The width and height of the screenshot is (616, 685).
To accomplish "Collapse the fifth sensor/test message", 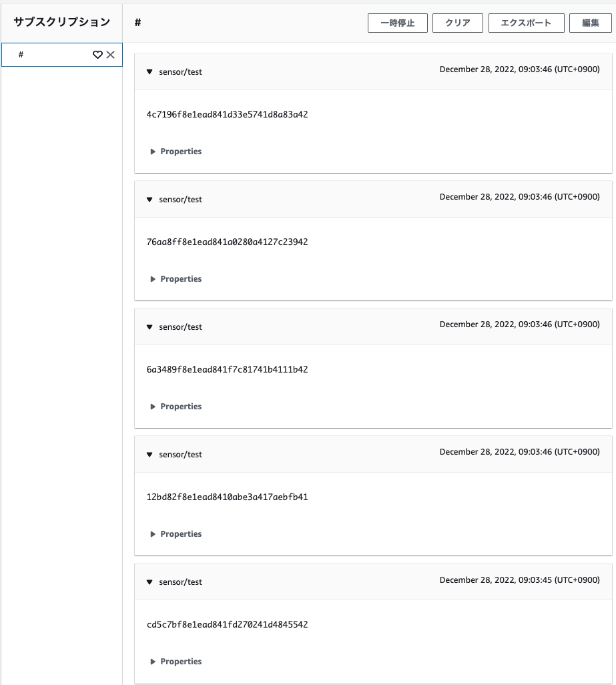I will point(149,582).
